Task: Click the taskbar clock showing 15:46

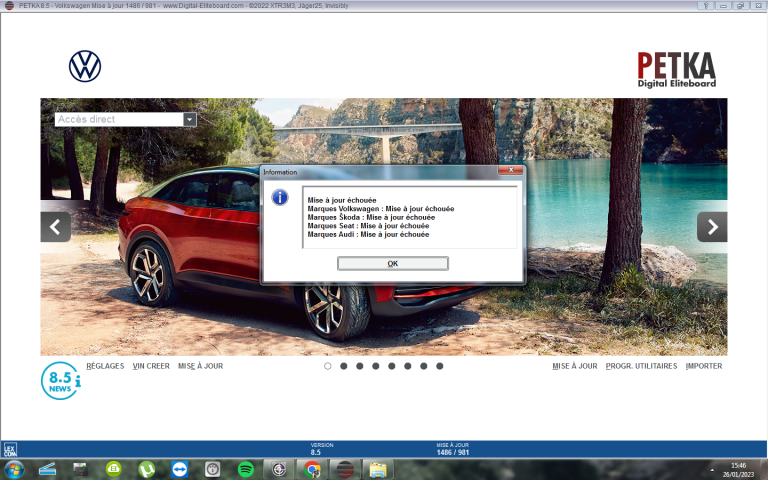Action: pyautogui.click(x=738, y=470)
